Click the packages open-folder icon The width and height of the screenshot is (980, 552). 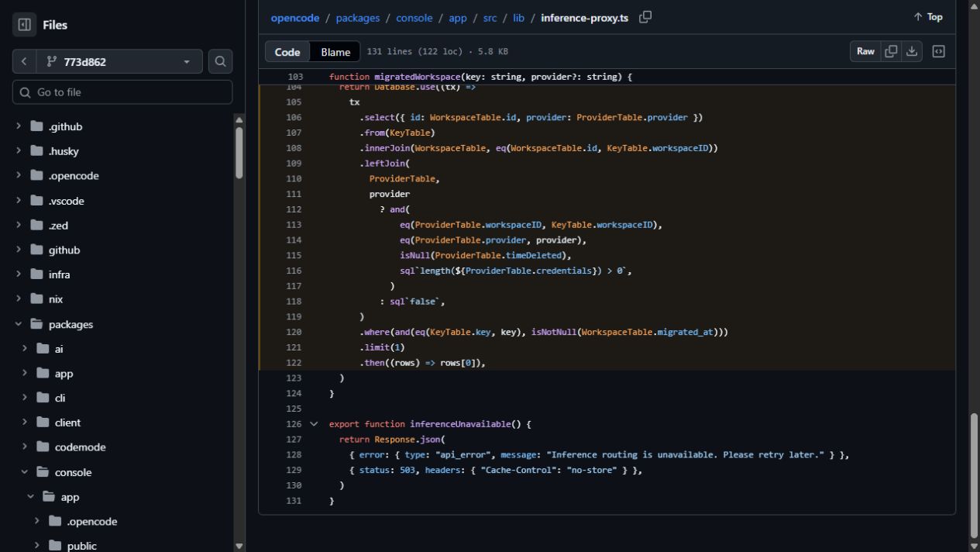click(36, 324)
